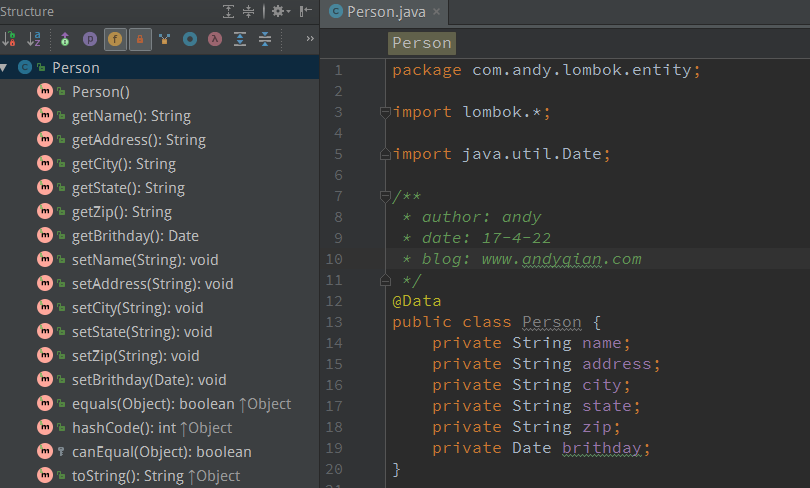
Task: Click the Person breadcrumb above editor
Action: coord(422,43)
